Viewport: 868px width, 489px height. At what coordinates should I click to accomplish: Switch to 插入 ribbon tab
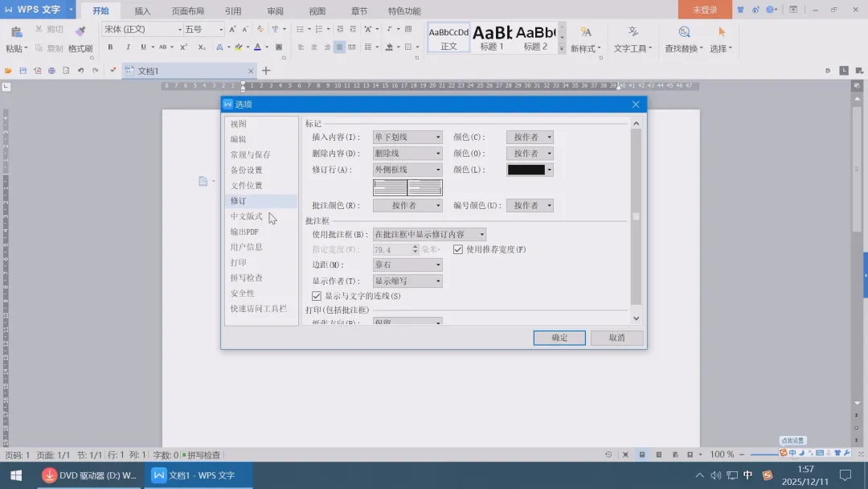(142, 10)
